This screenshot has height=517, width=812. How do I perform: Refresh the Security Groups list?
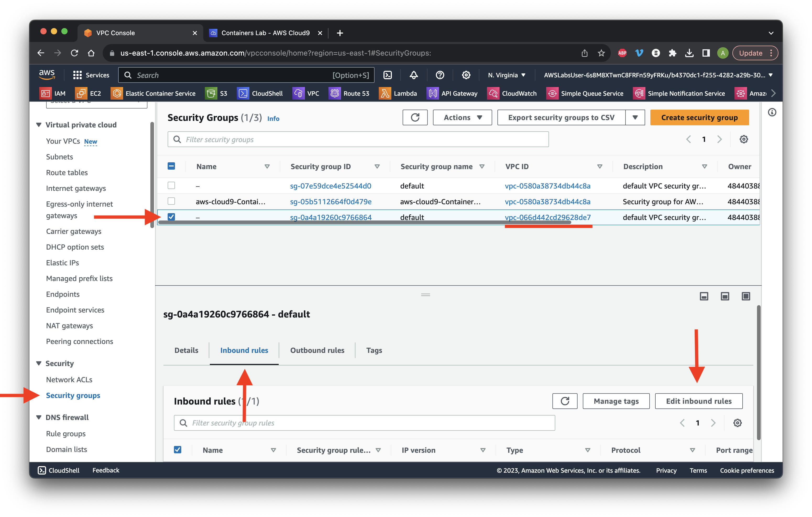[x=415, y=117]
